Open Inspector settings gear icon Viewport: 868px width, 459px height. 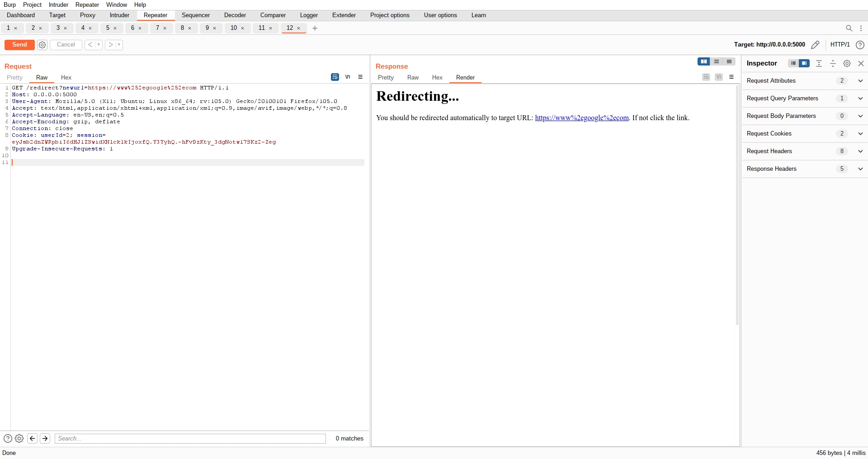[847, 64]
